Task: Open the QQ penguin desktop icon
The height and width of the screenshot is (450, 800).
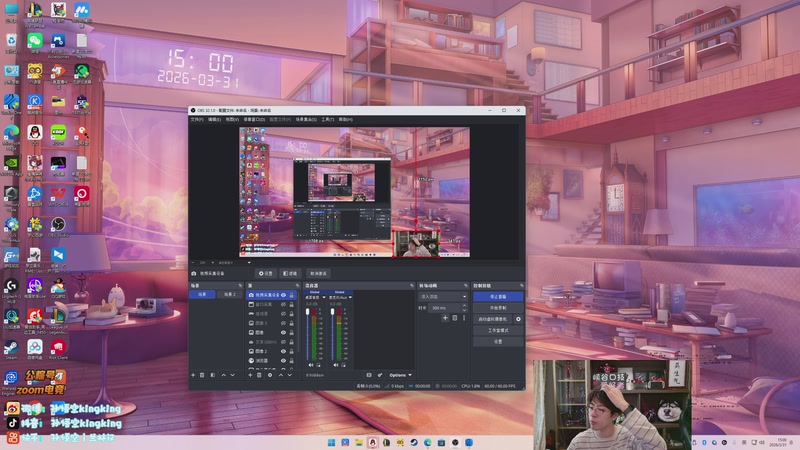Action: pyautogui.click(x=35, y=135)
